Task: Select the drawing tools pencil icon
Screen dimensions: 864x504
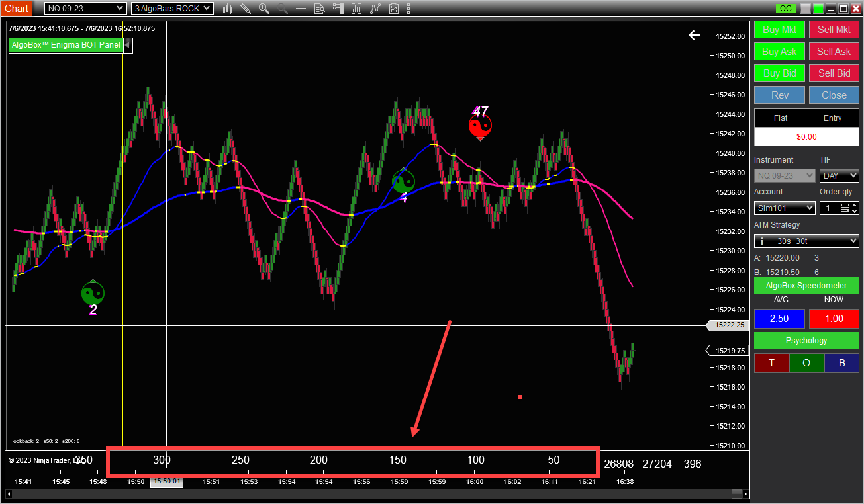Action: [x=246, y=9]
